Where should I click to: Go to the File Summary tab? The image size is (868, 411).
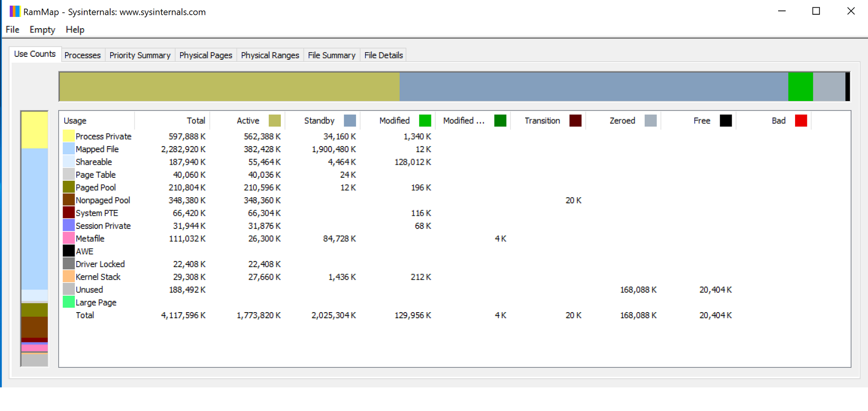click(332, 55)
